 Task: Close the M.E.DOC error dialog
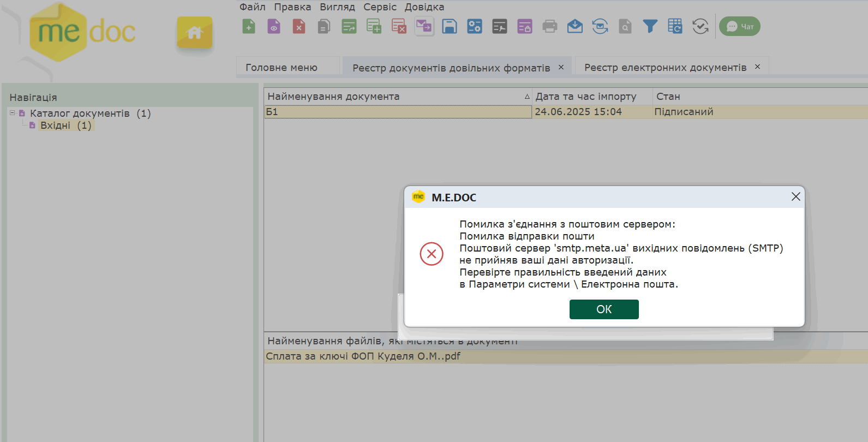(x=796, y=196)
